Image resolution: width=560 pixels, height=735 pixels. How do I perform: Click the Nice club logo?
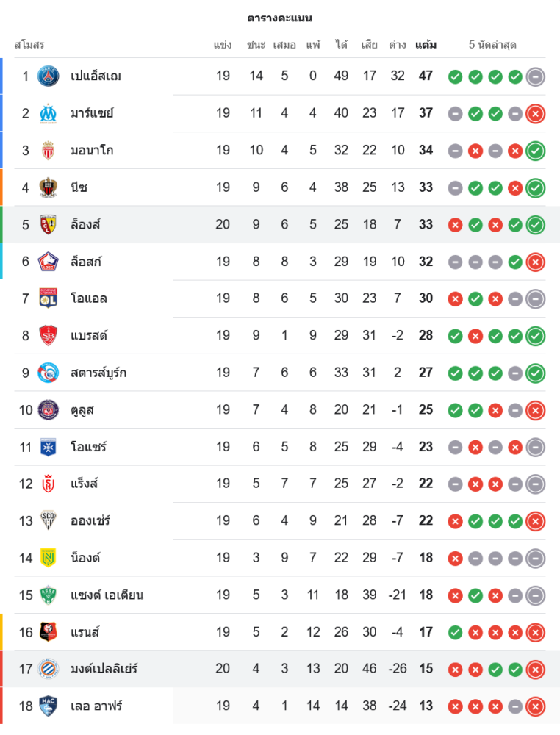[49, 187]
